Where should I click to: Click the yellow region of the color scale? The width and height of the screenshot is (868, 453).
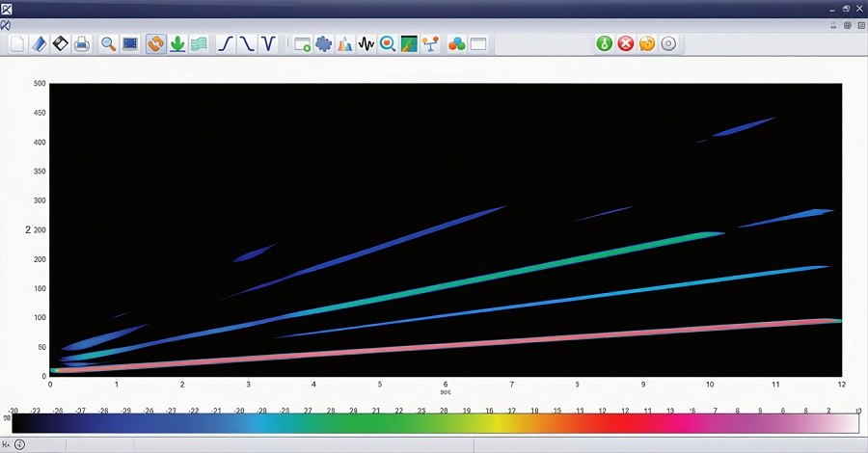(499, 423)
